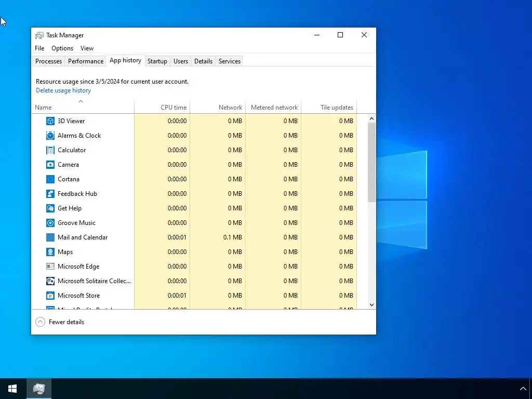
Task: Go to the Details tab
Action: (203, 61)
